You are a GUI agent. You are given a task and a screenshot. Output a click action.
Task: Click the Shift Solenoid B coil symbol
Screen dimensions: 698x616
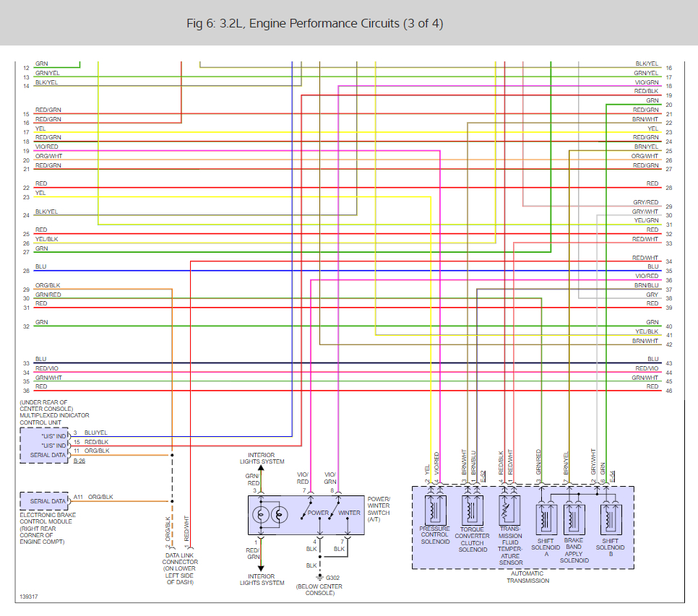coord(611,519)
